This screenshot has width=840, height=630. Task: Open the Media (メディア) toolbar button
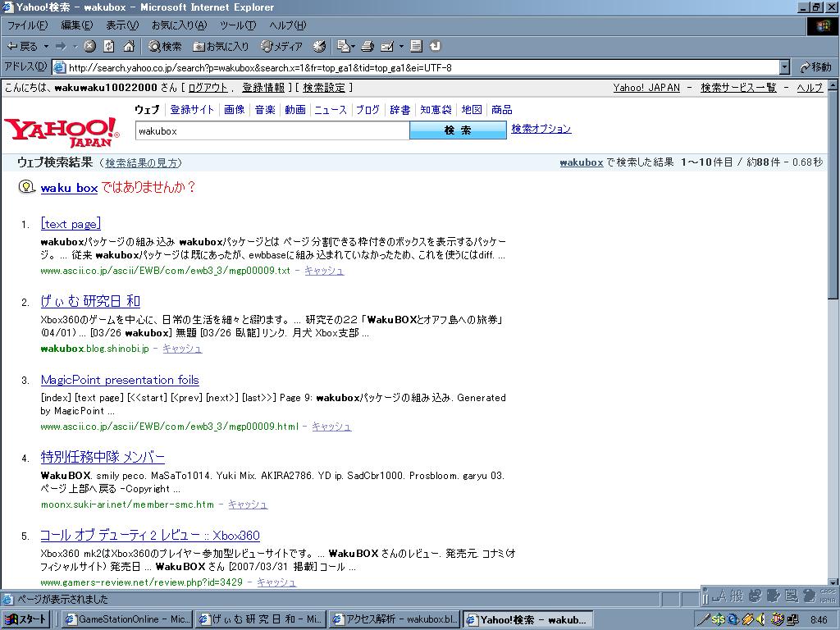(282, 47)
